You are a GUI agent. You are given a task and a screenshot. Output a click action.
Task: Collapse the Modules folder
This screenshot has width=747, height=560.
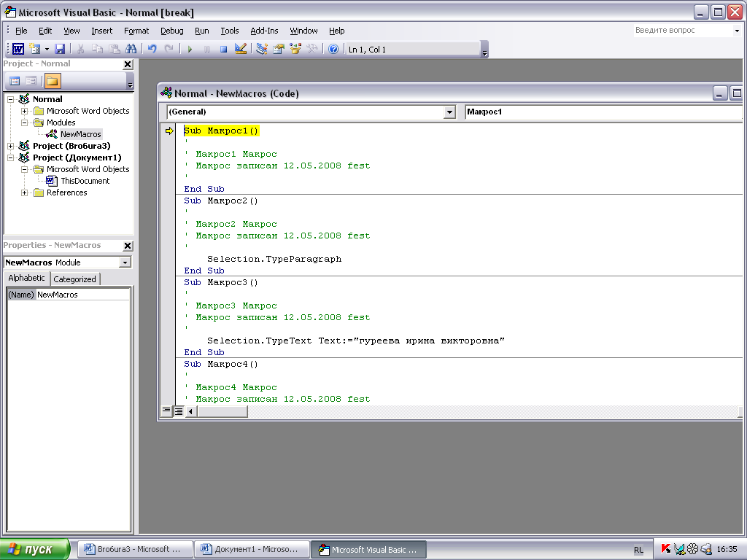click(24, 122)
